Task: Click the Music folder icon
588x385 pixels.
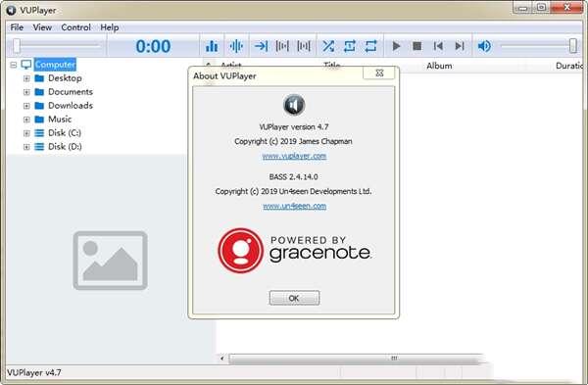Action: click(x=39, y=120)
